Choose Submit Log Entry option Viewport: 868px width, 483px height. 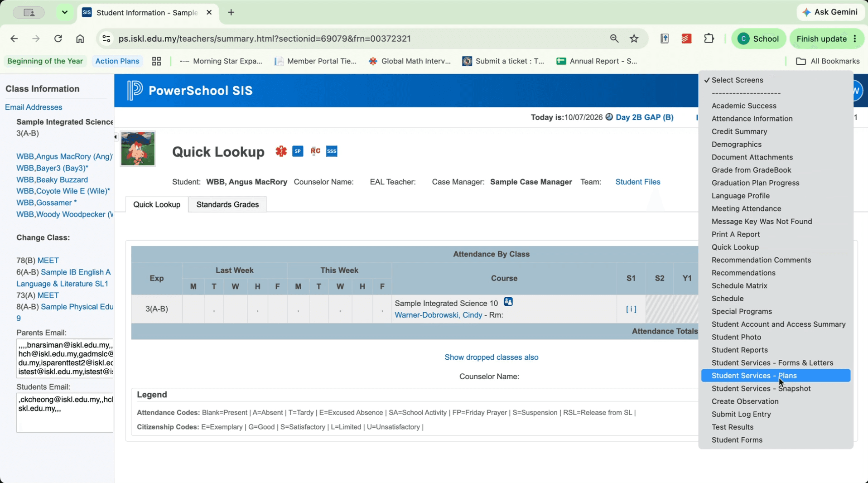[776, 414]
